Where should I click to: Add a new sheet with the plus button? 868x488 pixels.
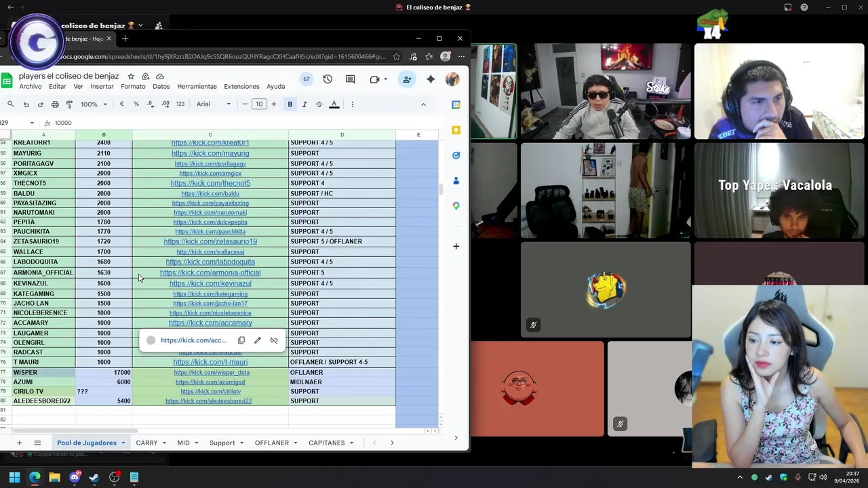coord(19,443)
